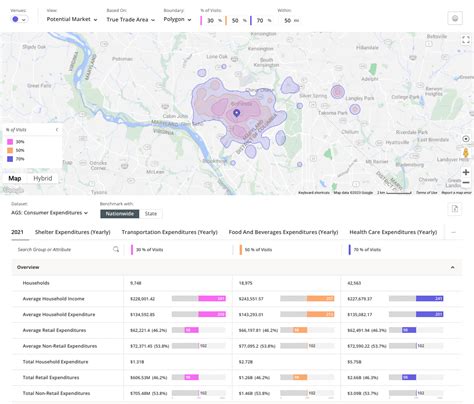
Task: Edit the 50 % of visits field
Action: (x=235, y=21)
